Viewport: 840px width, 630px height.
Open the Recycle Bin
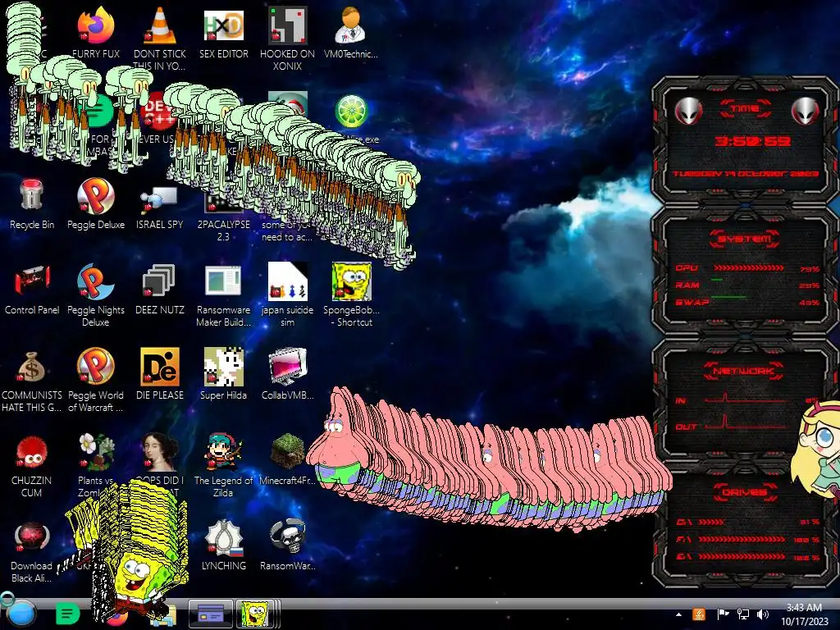[x=32, y=195]
